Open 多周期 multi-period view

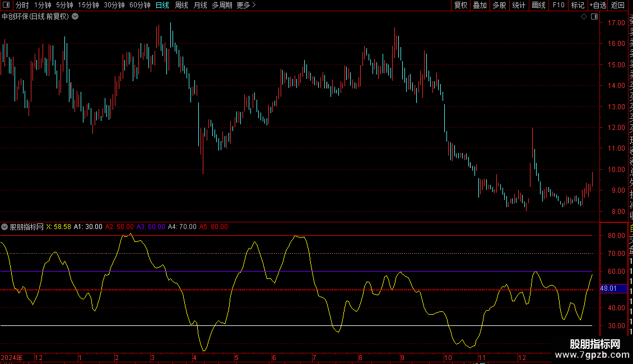222,5
